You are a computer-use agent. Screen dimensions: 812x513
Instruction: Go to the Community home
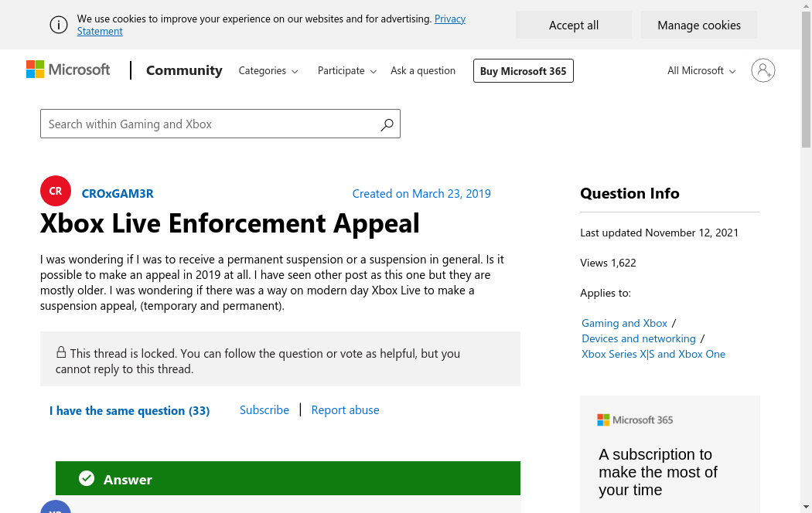point(184,70)
